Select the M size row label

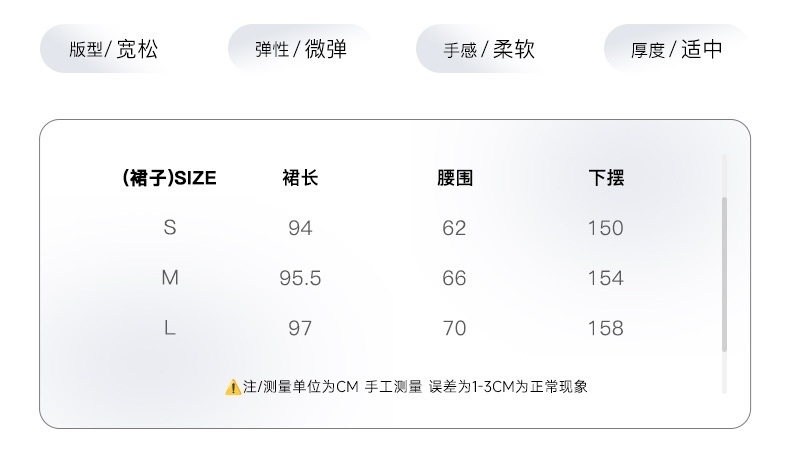(x=170, y=278)
